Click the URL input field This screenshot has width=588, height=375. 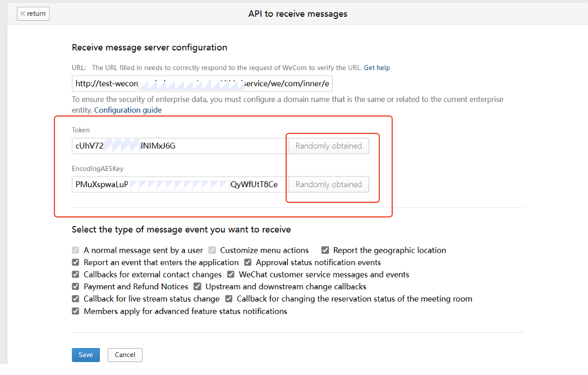202,84
